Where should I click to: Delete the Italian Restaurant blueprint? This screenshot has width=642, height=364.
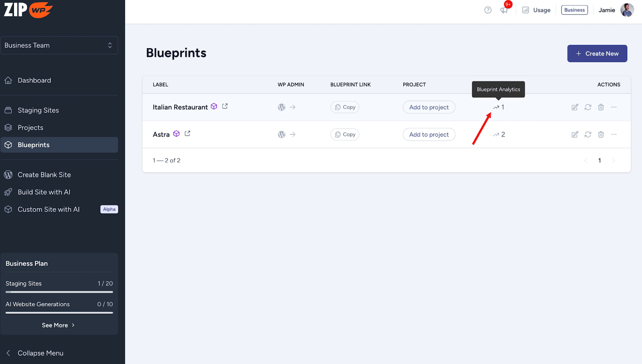(x=601, y=107)
